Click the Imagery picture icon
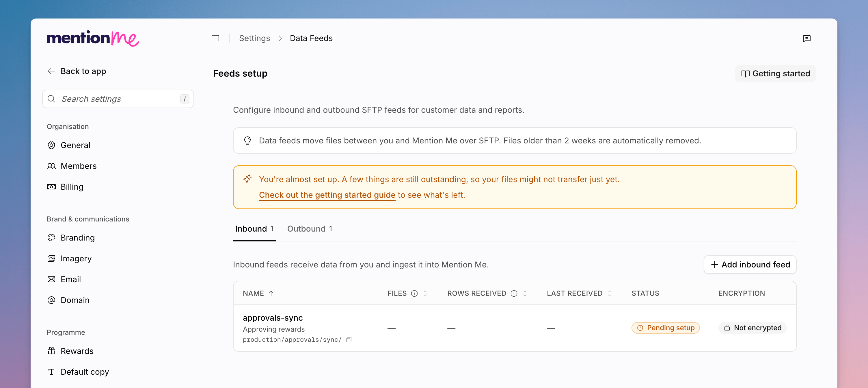Image resolution: width=868 pixels, height=388 pixels. [x=51, y=258]
